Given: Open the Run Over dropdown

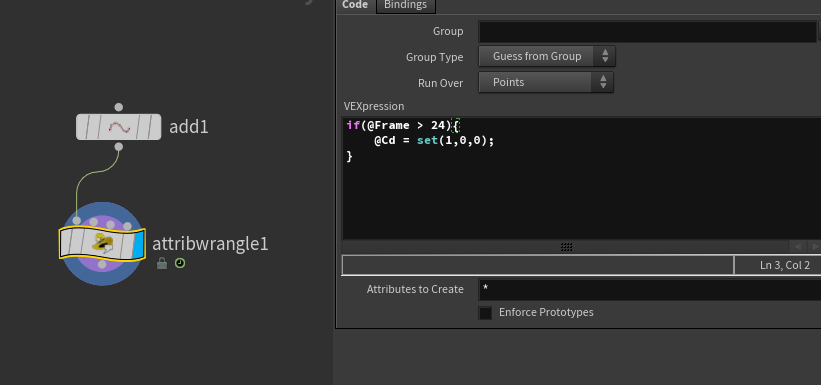Looking at the screenshot, I should pyautogui.click(x=546, y=82).
